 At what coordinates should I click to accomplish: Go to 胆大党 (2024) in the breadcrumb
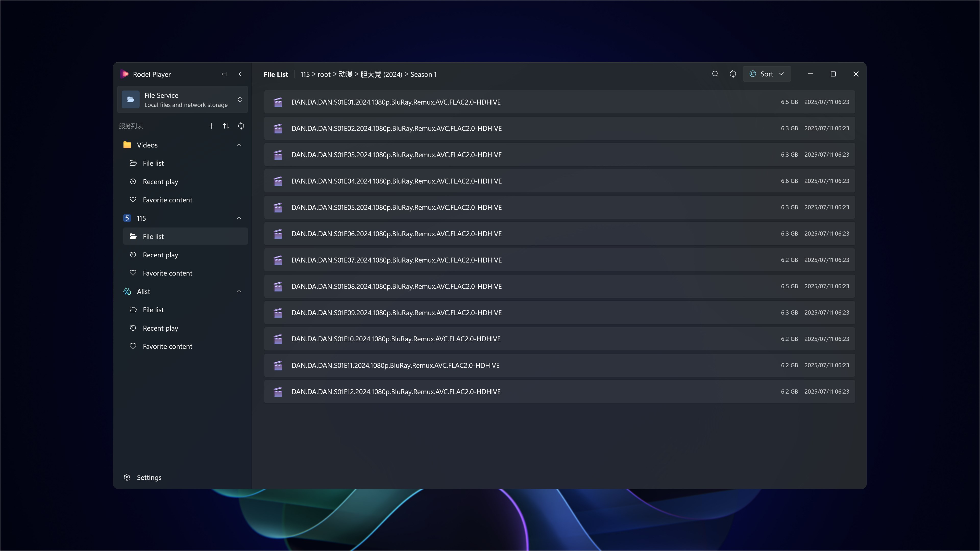(381, 74)
